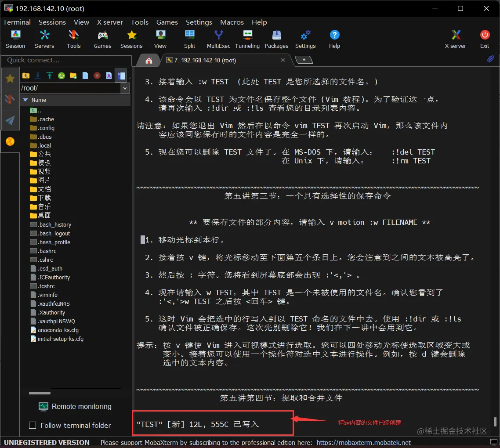Screen dimensions: 500x448
Task: Open the Tools menu
Action: (140, 22)
